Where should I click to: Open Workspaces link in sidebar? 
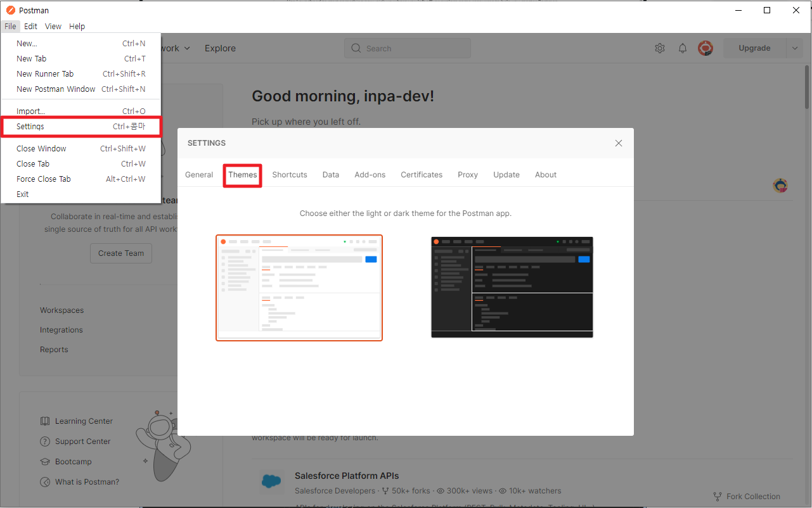pyautogui.click(x=62, y=310)
